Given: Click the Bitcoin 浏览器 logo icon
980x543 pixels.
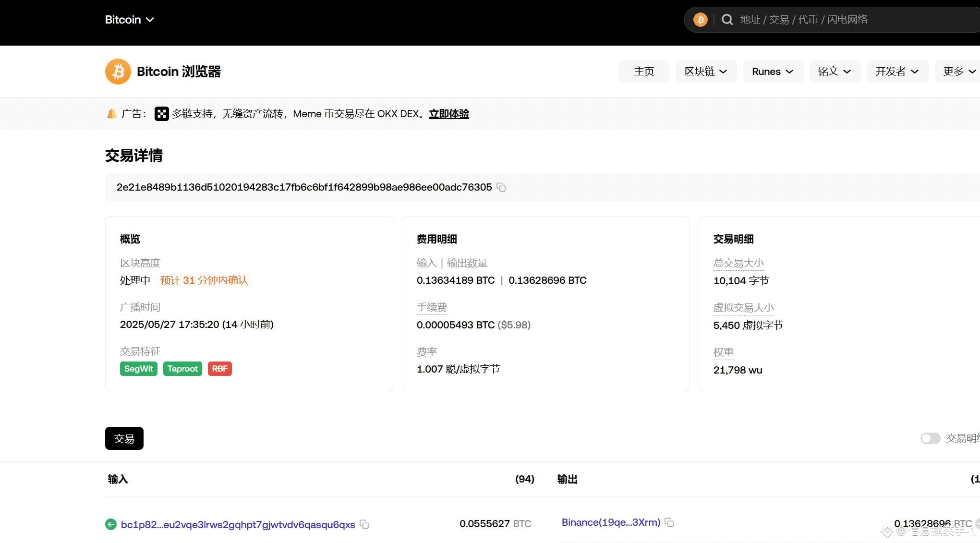Looking at the screenshot, I should coord(118,72).
